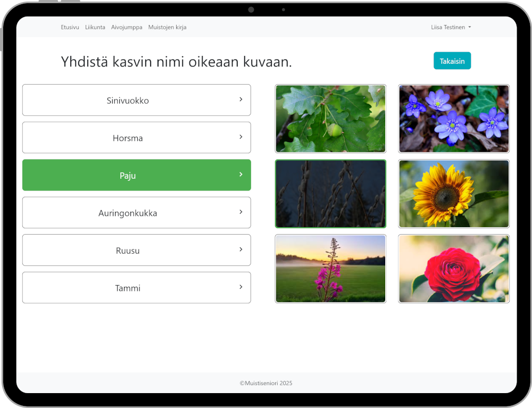Click the chevron arrow on Ruusu row
The image size is (532, 408).
pyautogui.click(x=240, y=249)
